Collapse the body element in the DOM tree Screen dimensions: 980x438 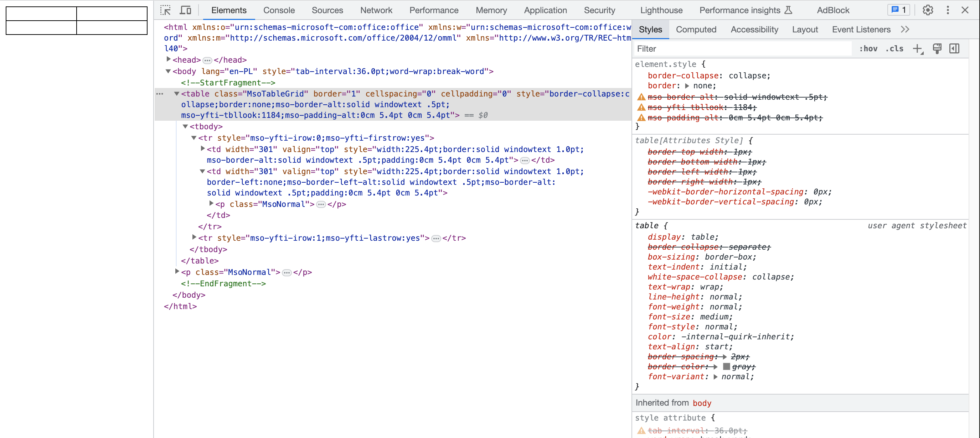click(x=169, y=71)
